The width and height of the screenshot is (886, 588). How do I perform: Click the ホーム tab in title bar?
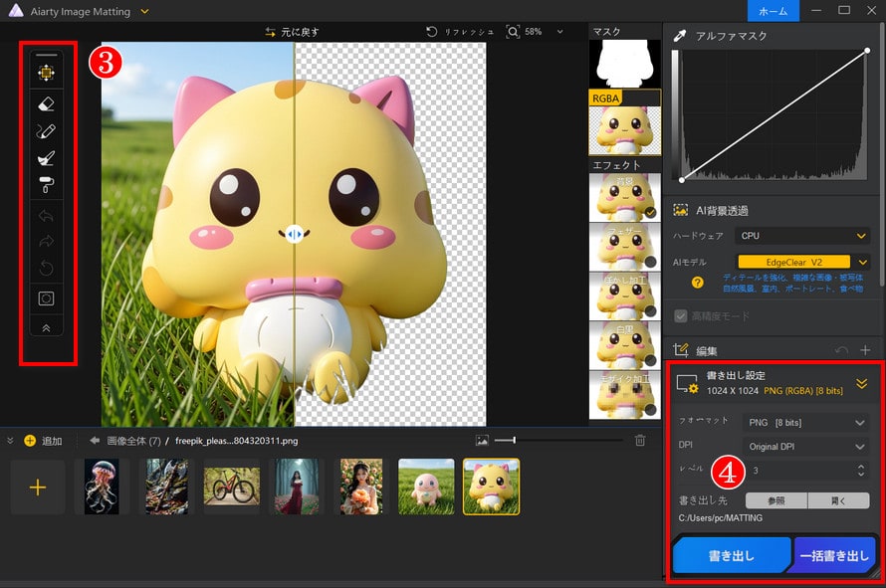point(773,11)
